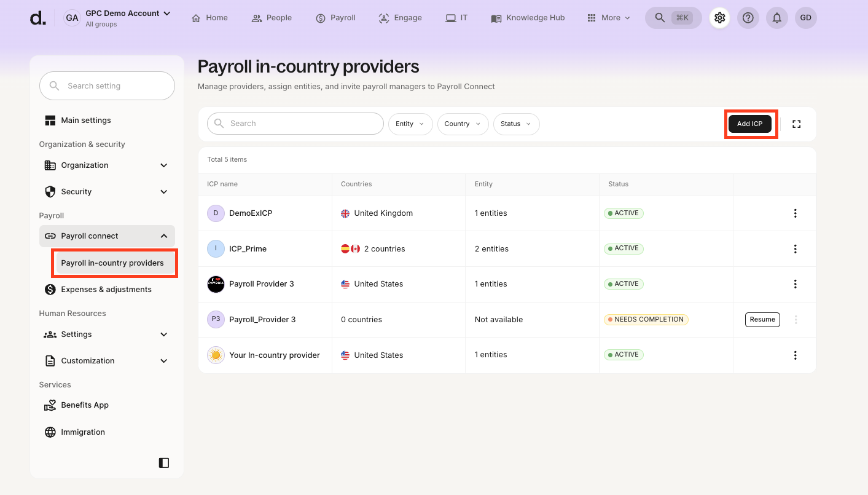Open the three-dot menu for DemoExICP

click(x=795, y=213)
